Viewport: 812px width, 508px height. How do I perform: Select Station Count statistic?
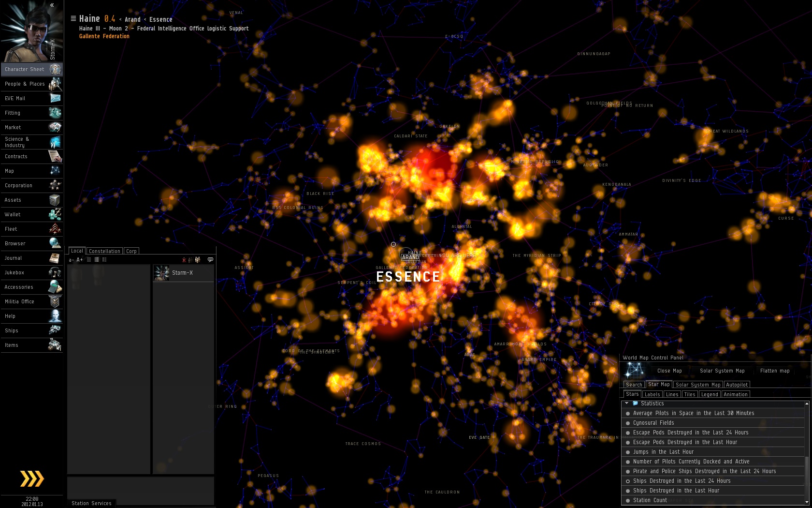tap(713, 500)
